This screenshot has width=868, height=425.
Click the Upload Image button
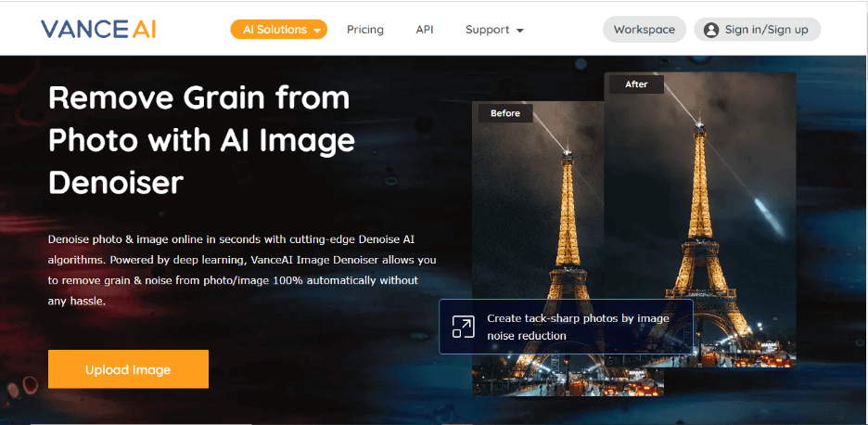128,369
